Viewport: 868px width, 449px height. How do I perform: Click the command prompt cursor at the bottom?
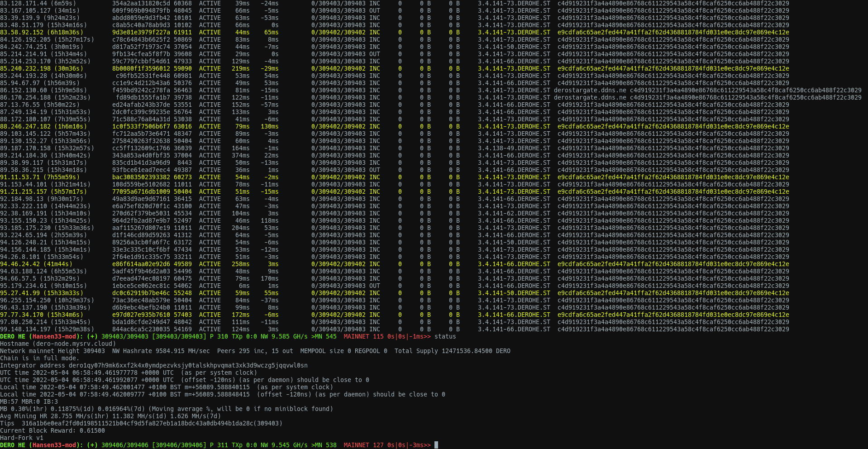tap(436, 445)
